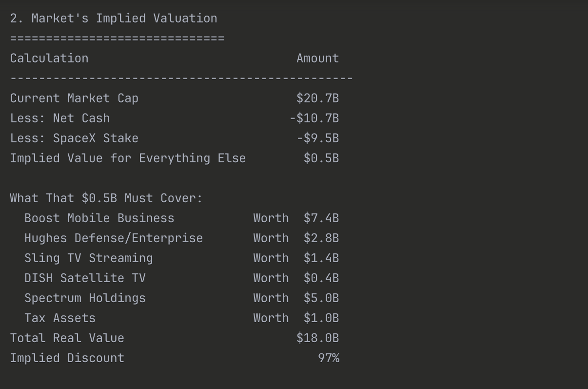Click the $5.0B Spectrum Holdings value
The height and width of the screenshot is (389, 588).
click(321, 298)
